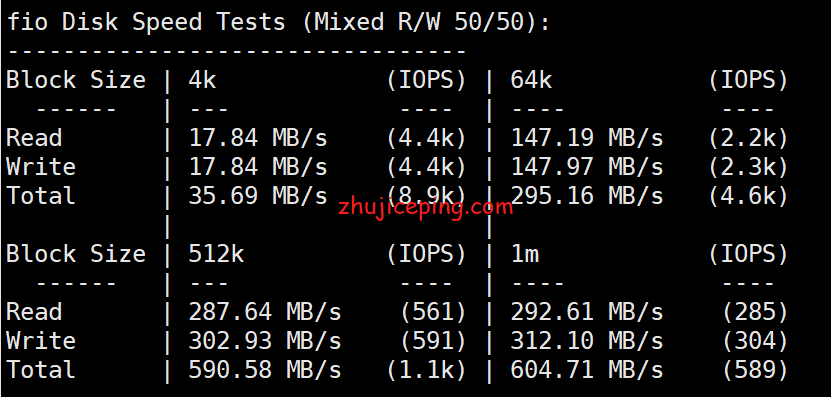Image resolution: width=831 pixels, height=397 pixels.
Task: Click the 312.10 MB/s 1m Write value
Action: (587, 341)
